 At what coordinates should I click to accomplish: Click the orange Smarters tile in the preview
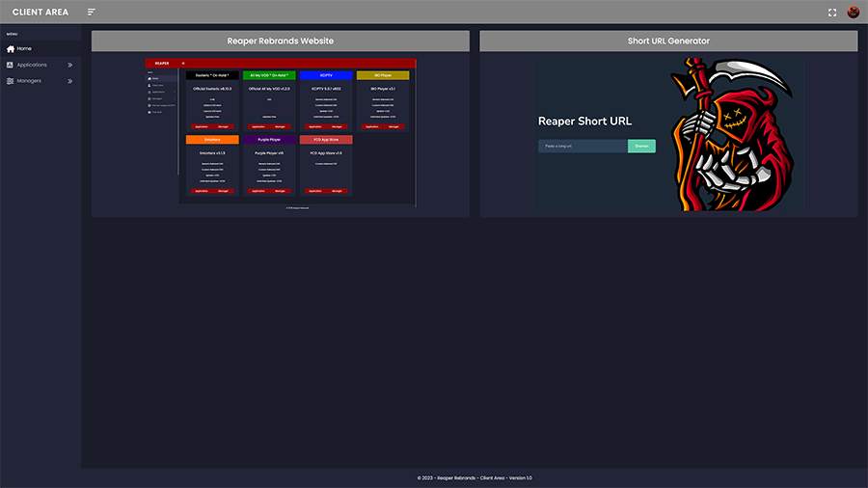211,140
